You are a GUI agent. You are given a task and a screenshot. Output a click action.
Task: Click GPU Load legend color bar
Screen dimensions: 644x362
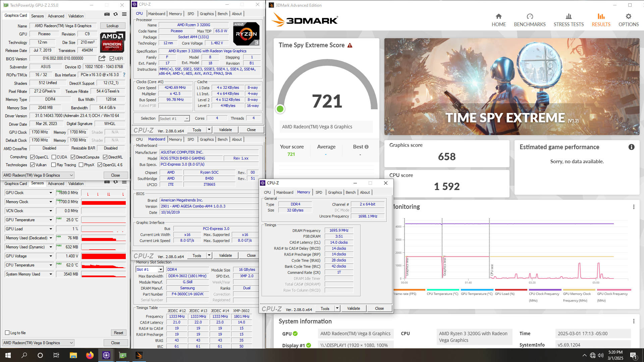(x=511, y=290)
